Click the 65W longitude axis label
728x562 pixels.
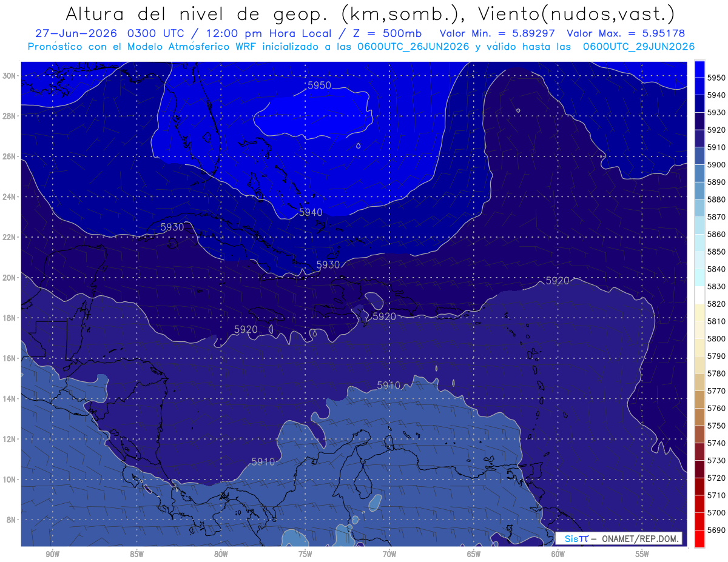474,554
